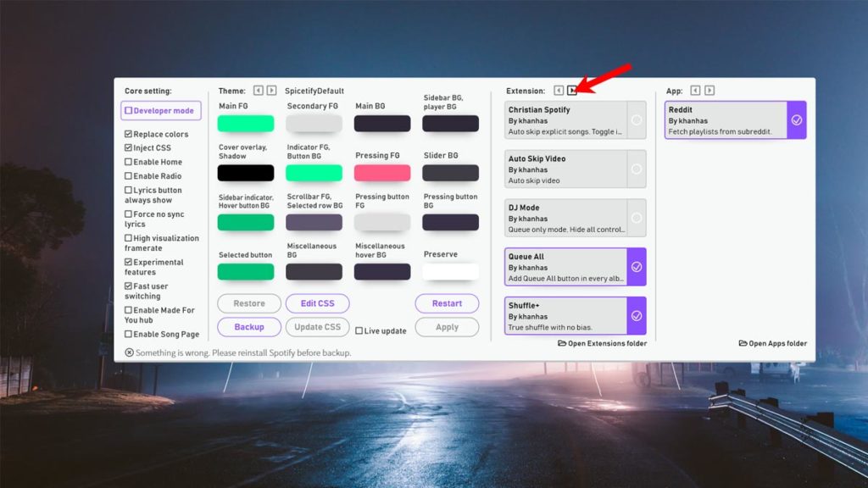Enable the Christian Spotify extension circle

pyautogui.click(x=637, y=119)
